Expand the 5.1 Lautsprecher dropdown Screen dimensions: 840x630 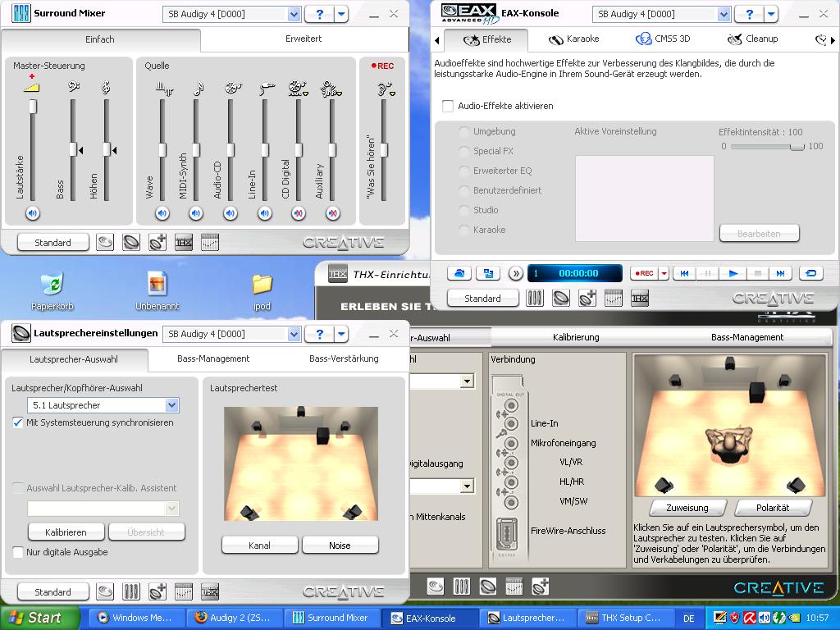tap(171, 405)
